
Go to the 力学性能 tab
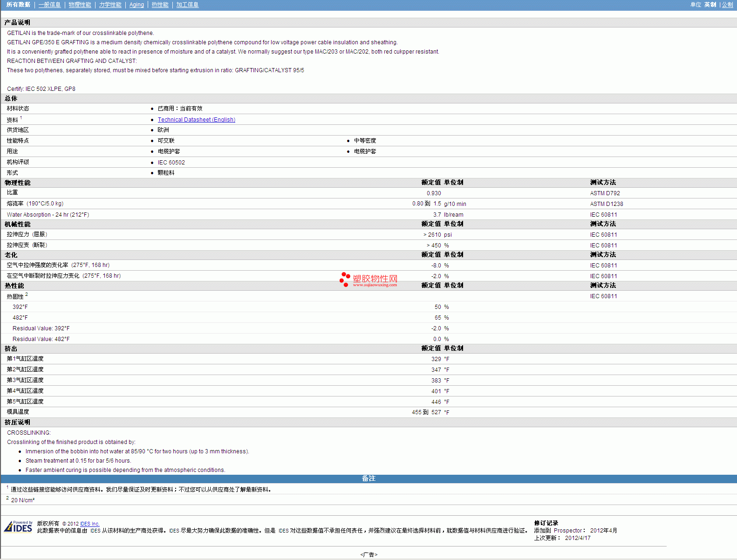click(x=110, y=5)
